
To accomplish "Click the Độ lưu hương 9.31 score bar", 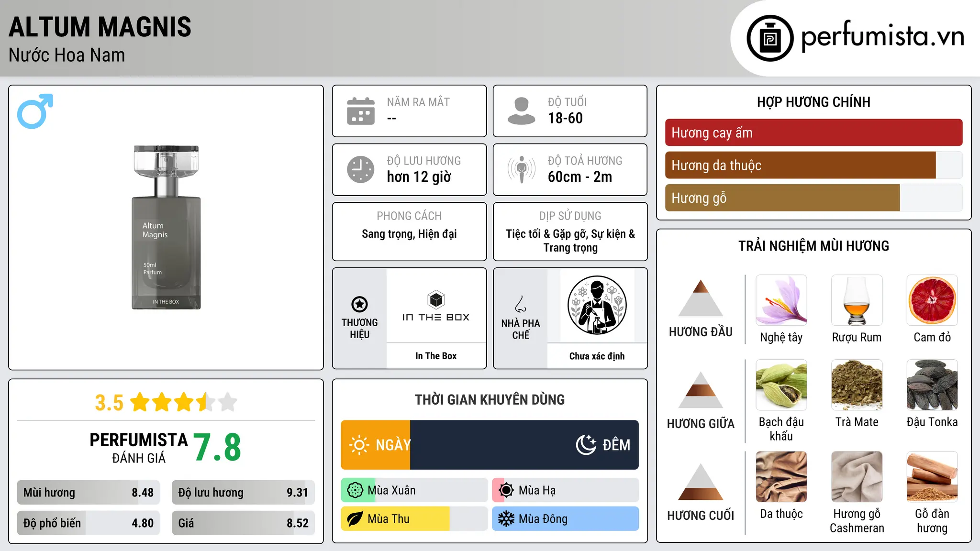I will [243, 493].
